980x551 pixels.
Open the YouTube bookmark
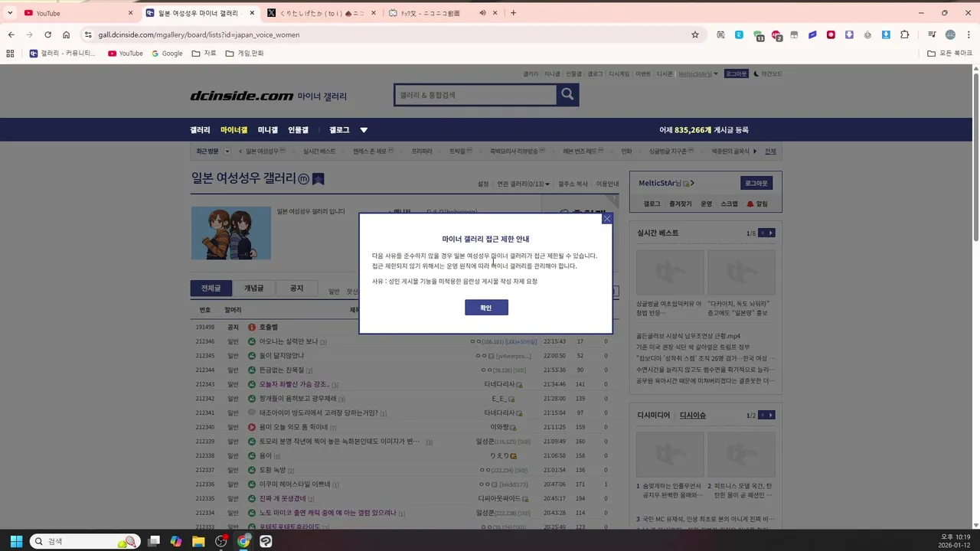pos(126,54)
